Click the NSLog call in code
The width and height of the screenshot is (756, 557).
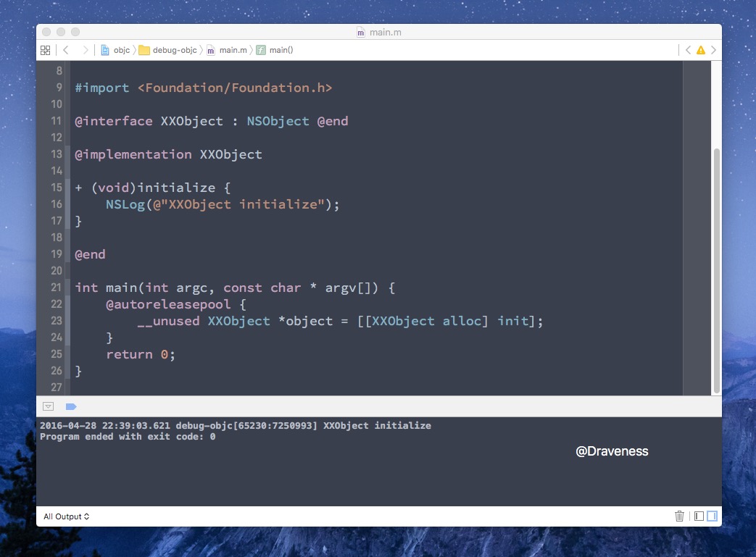pyautogui.click(x=223, y=204)
